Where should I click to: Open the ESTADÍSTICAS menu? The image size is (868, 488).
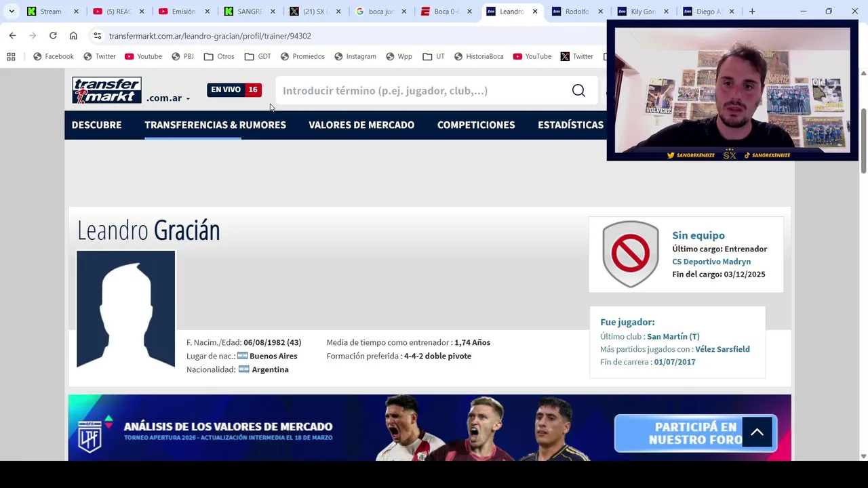point(570,125)
